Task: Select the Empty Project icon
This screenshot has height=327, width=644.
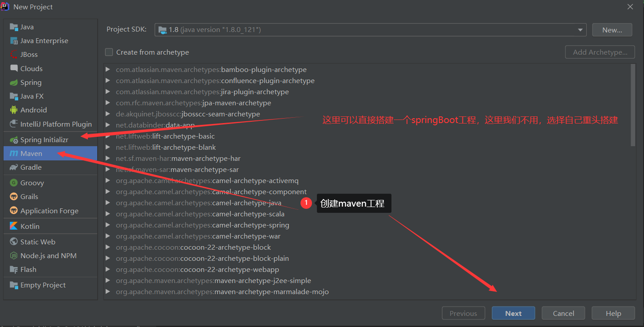Action: click(x=14, y=285)
